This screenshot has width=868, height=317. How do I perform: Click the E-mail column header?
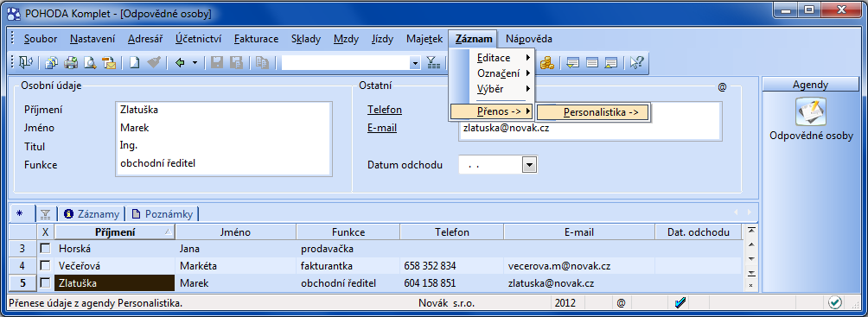(579, 232)
